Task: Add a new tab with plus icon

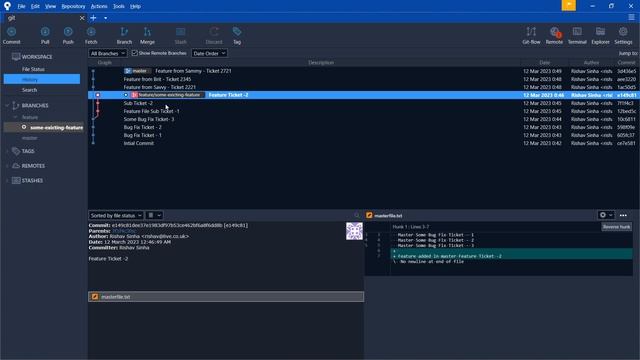Action: (93, 18)
